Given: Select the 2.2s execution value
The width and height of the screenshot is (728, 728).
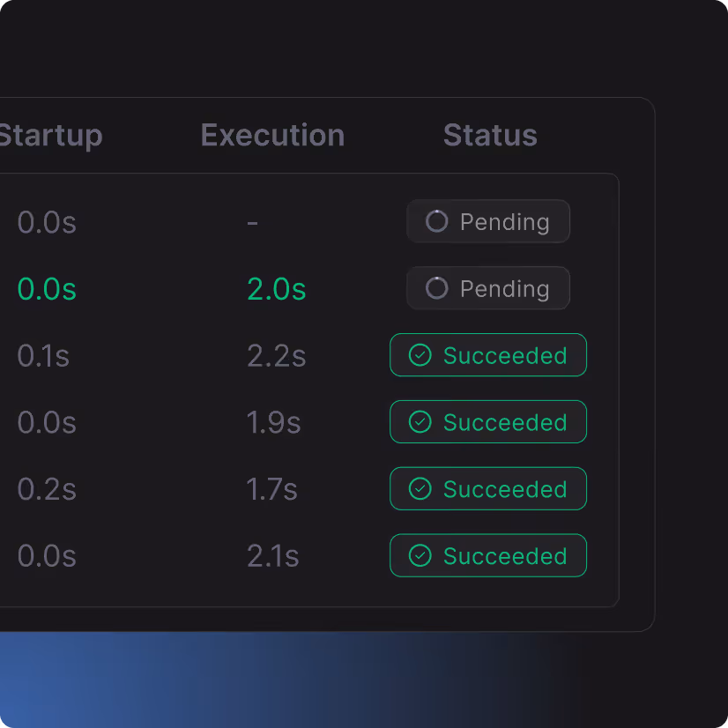Looking at the screenshot, I should (276, 356).
